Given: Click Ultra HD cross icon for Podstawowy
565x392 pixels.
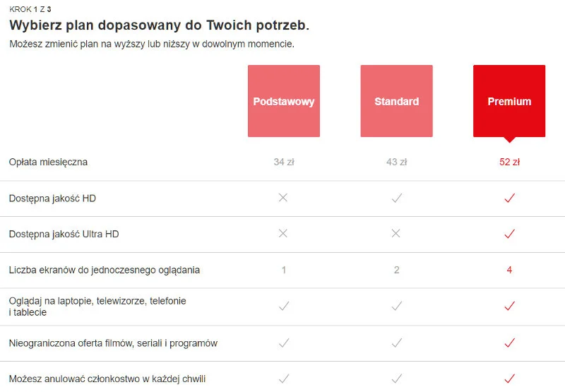Looking at the screenshot, I should tap(284, 234).
